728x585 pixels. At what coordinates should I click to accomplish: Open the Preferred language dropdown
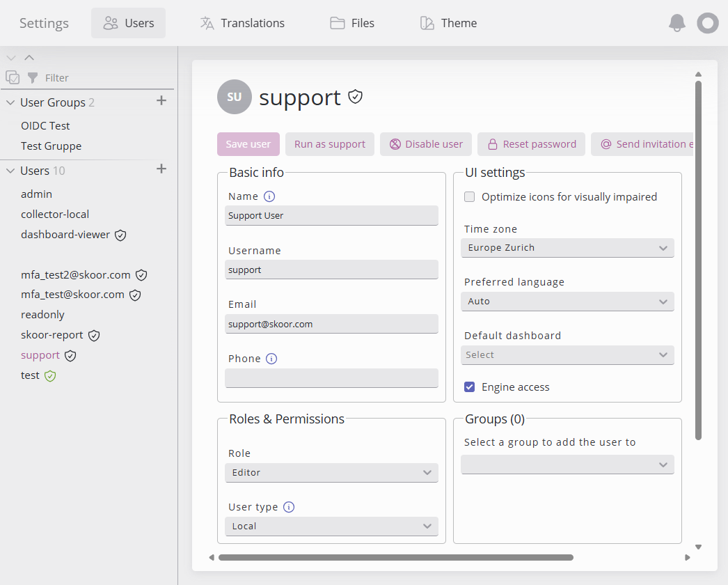[567, 302]
